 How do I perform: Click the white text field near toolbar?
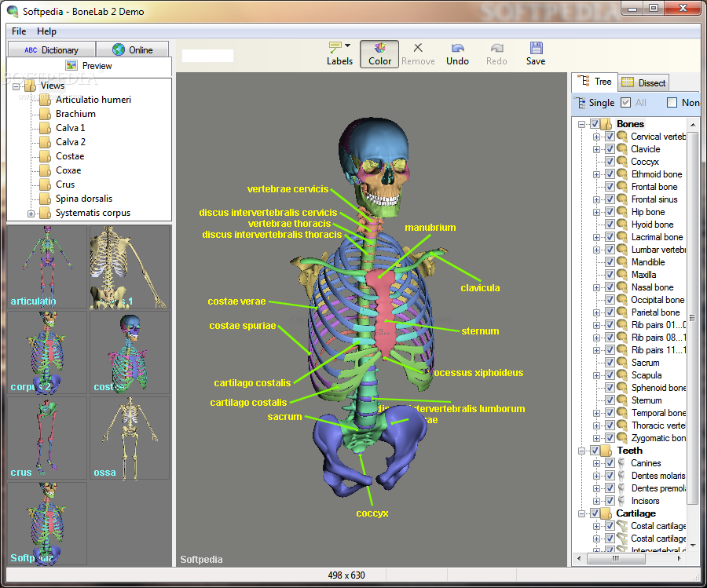coord(207,56)
